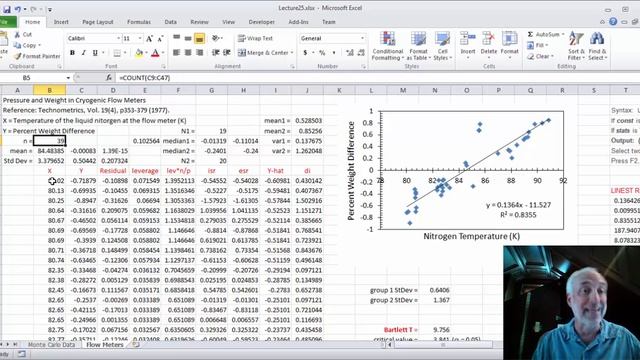Open the Insert ribbon tab
The image size is (640, 360).
[61, 22]
